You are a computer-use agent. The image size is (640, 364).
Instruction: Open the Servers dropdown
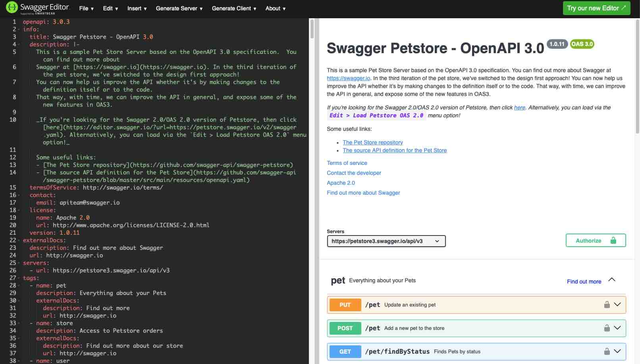(386, 241)
